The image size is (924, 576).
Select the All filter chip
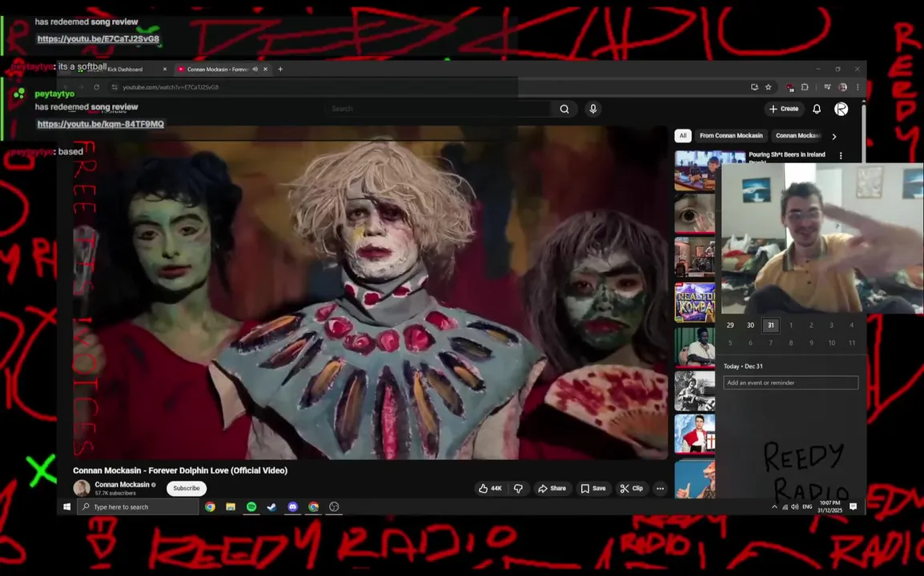(x=682, y=136)
